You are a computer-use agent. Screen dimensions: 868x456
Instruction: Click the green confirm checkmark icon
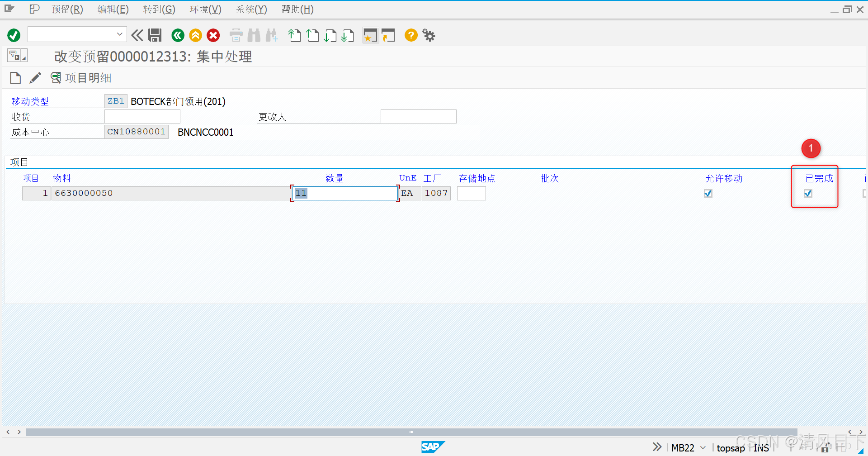14,35
